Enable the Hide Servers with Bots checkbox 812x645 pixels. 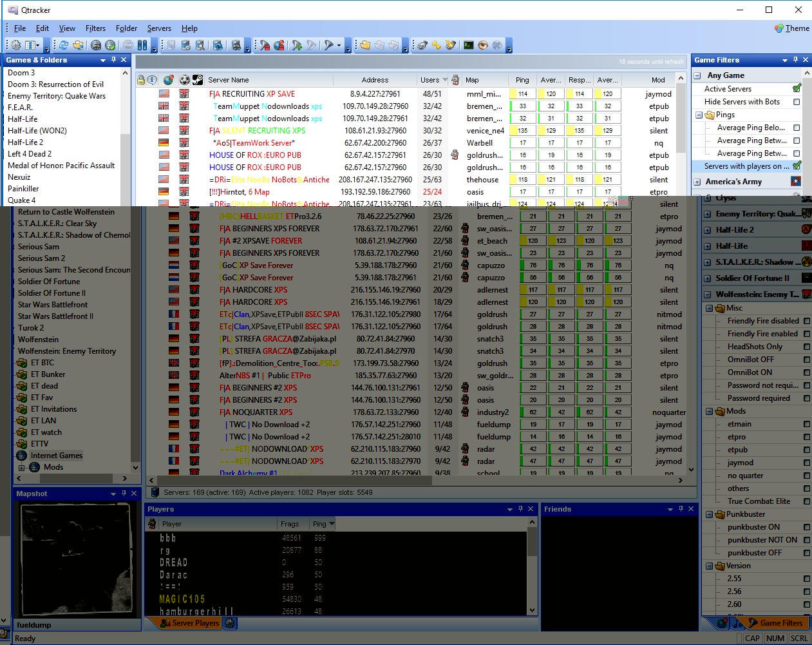pyautogui.click(x=797, y=102)
